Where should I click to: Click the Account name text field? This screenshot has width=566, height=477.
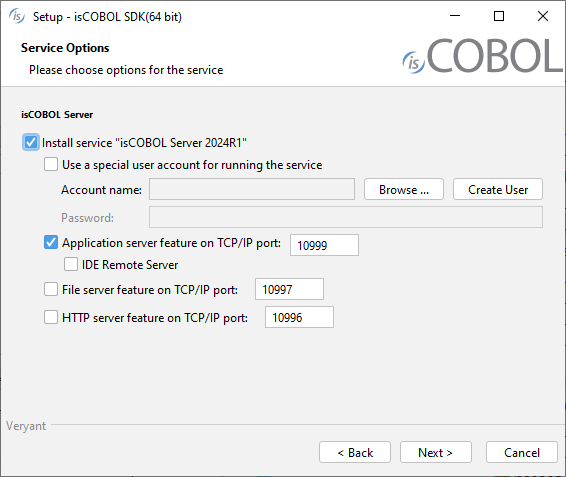[252, 189]
